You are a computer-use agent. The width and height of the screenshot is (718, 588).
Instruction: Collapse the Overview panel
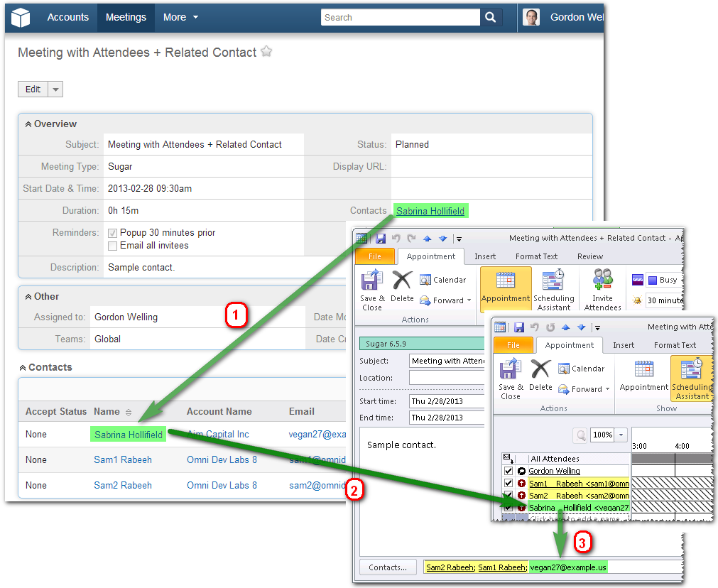tap(28, 124)
